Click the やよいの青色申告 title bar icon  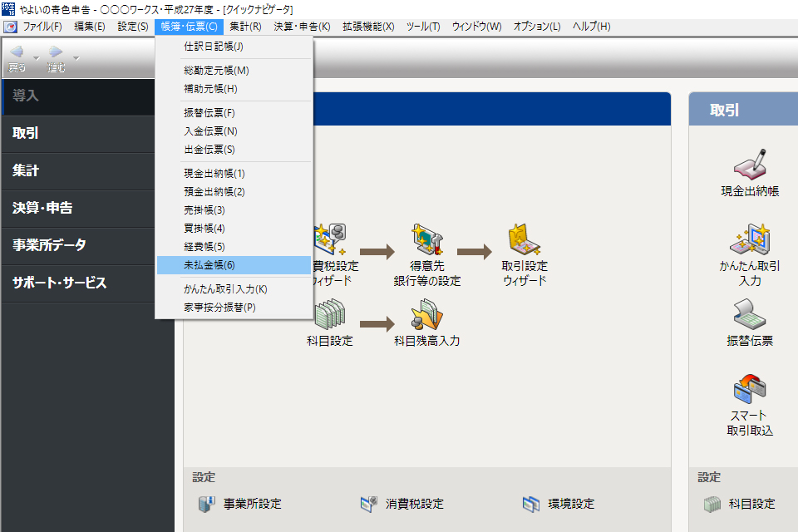pos(8,8)
